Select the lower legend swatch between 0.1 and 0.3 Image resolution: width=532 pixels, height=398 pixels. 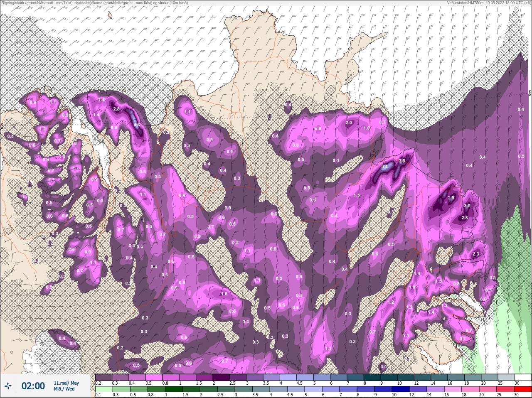[x=103, y=389]
